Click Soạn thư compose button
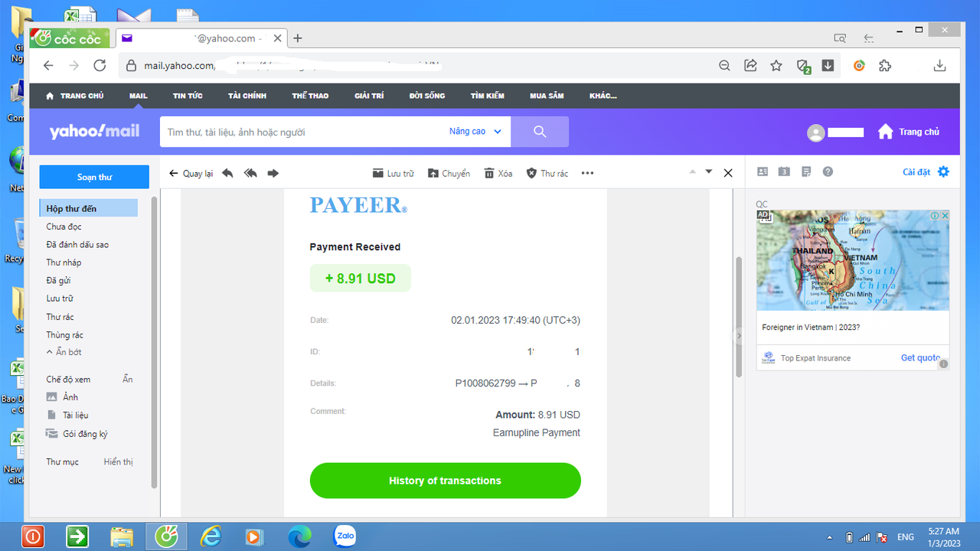The image size is (980, 551). pos(94,177)
